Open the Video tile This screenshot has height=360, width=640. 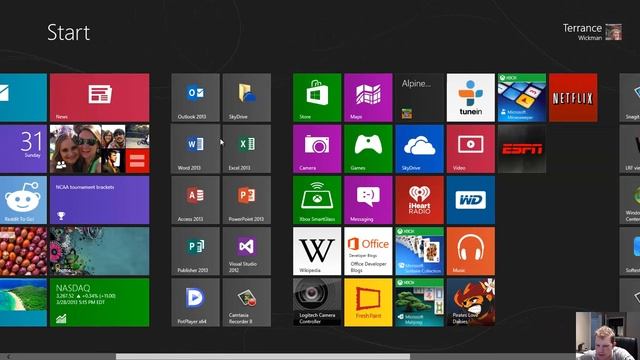point(471,149)
